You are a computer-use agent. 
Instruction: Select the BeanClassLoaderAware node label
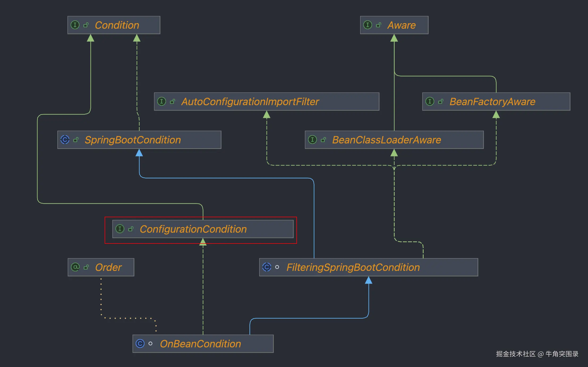pos(386,140)
